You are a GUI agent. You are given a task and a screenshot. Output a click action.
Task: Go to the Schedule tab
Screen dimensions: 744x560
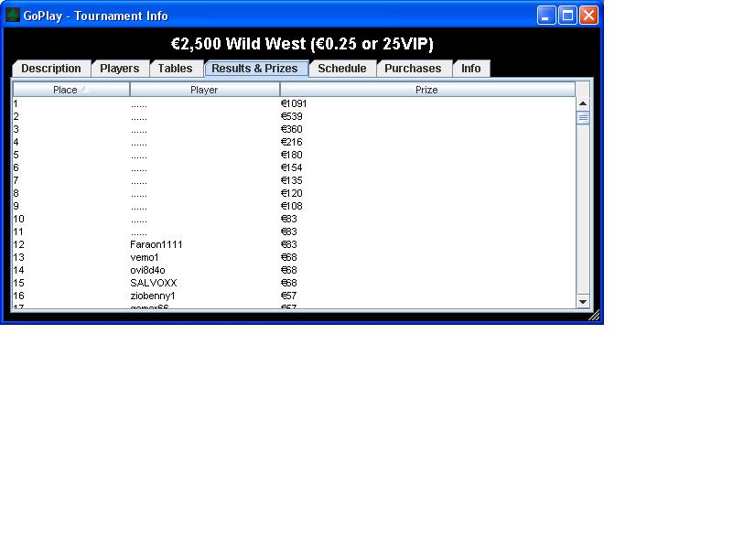(x=342, y=69)
